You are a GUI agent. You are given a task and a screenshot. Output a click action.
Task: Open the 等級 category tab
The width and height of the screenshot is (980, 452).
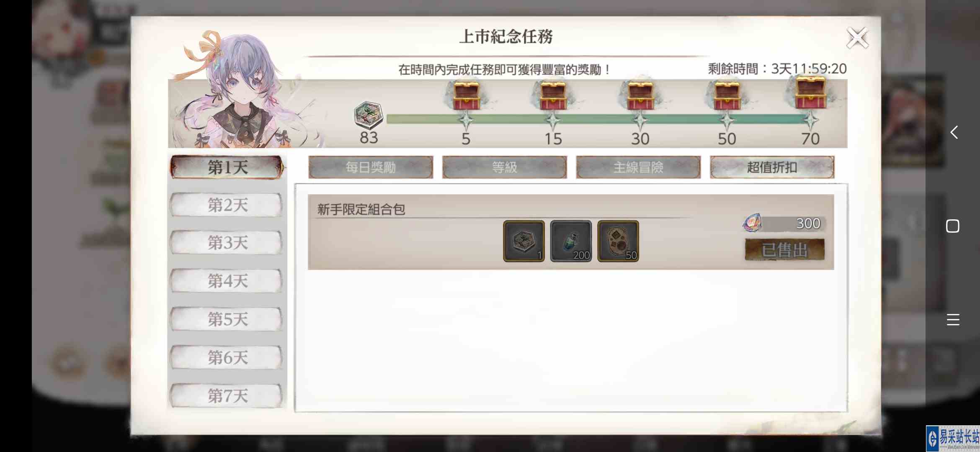point(505,167)
